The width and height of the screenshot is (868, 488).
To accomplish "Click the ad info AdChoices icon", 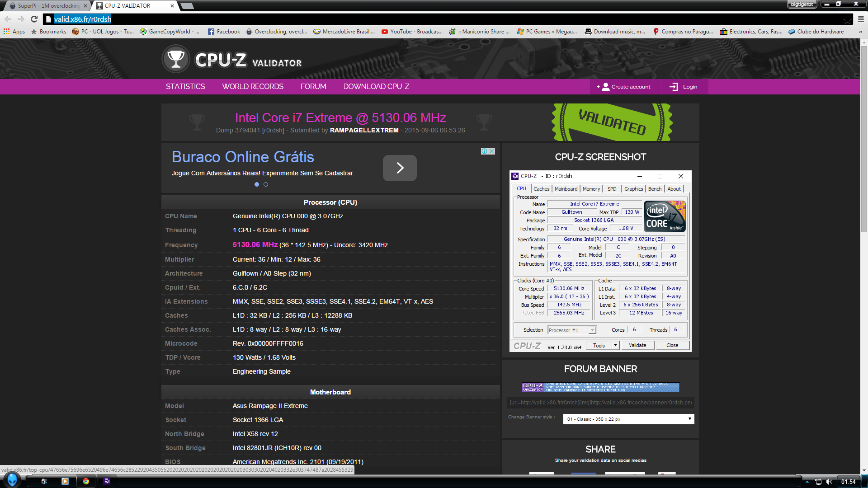I will [484, 151].
